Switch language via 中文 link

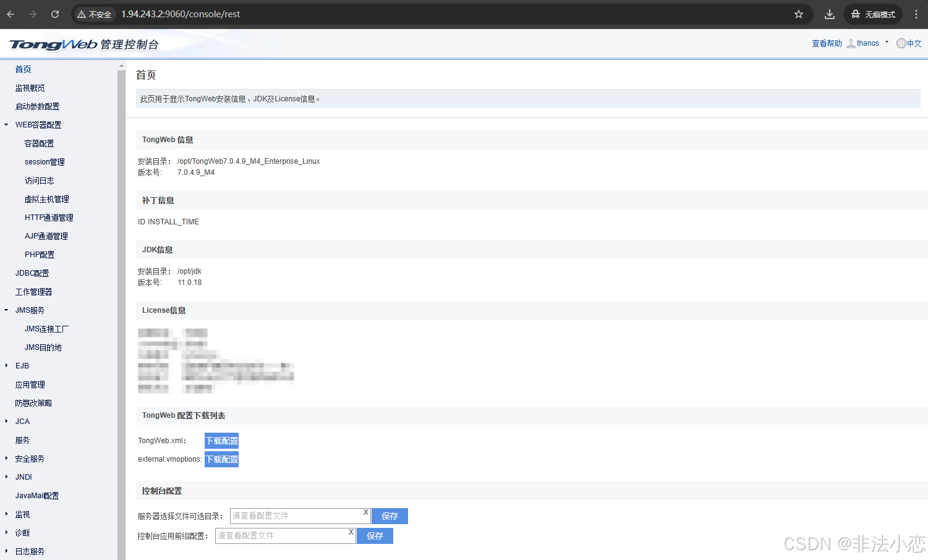tap(914, 43)
